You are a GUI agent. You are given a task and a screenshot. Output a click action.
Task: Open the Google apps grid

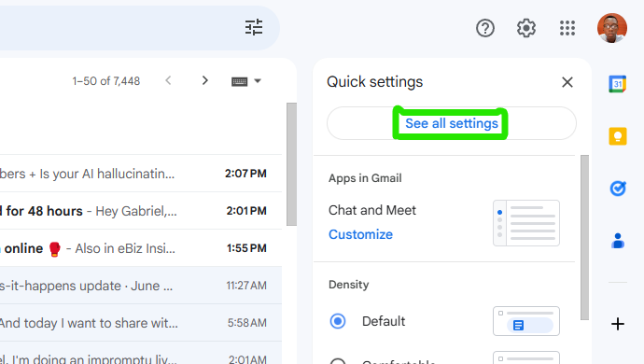(567, 28)
